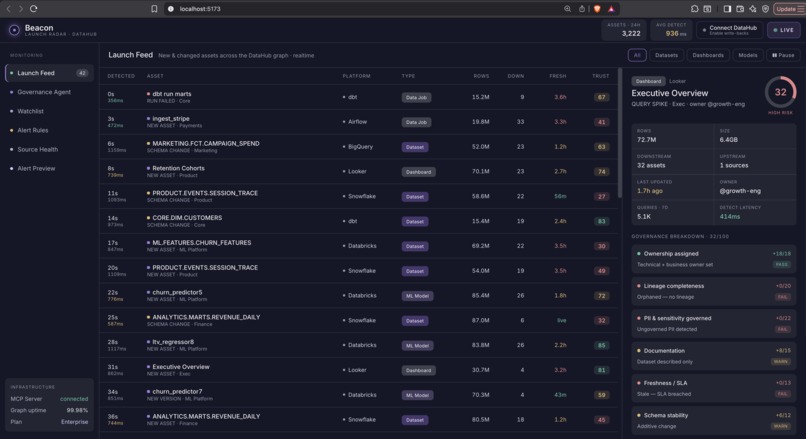Viewport: 806px width, 439px height.
Task: Pause the launch feed
Action: tap(783, 55)
